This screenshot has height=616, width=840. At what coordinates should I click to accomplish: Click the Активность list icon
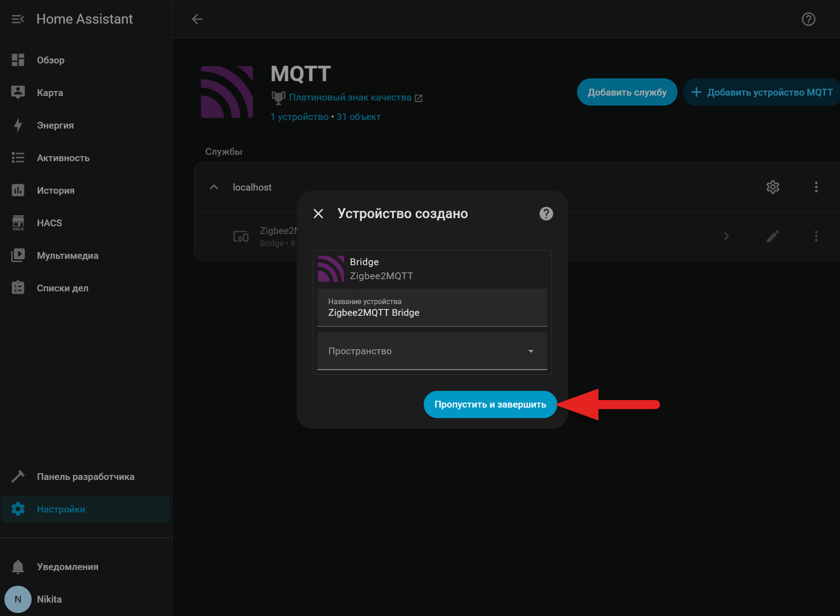click(18, 158)
